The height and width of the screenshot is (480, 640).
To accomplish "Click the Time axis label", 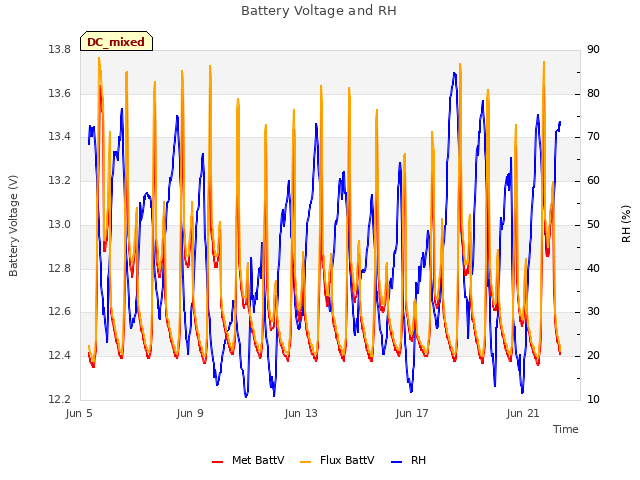I will [x=566, y=429].
